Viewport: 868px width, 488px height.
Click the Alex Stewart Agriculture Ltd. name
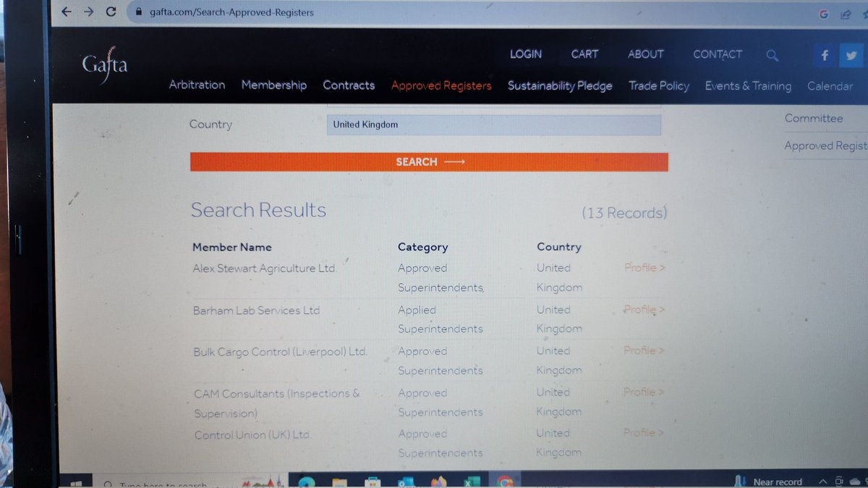click(265, 268)
